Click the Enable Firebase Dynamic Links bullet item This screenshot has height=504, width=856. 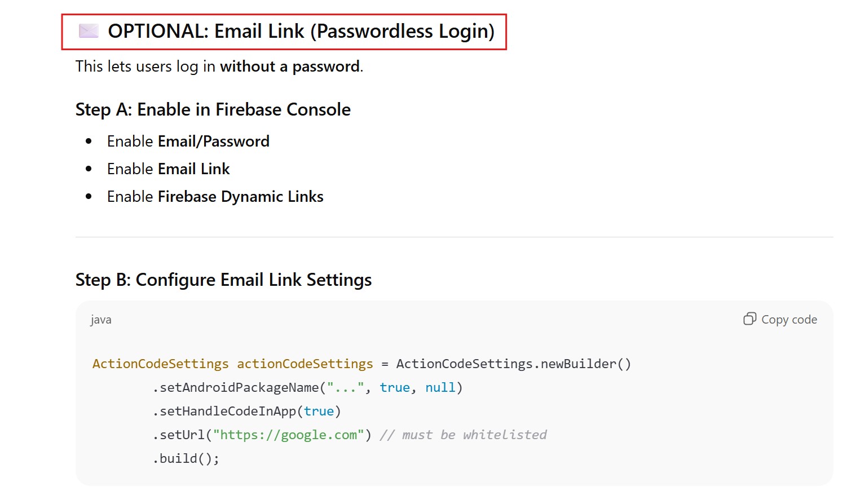point(215,196)
